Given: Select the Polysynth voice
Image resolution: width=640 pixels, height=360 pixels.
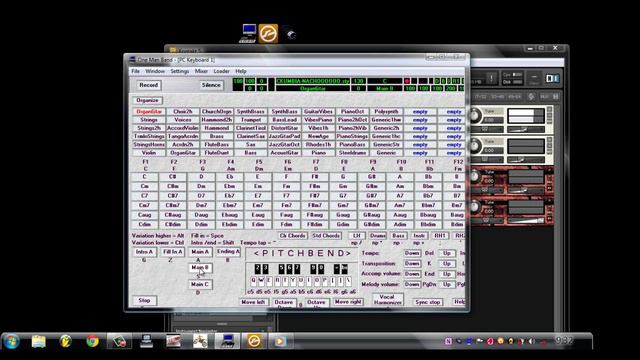Looking at the screenshot, I should click(x=386, y=112).
